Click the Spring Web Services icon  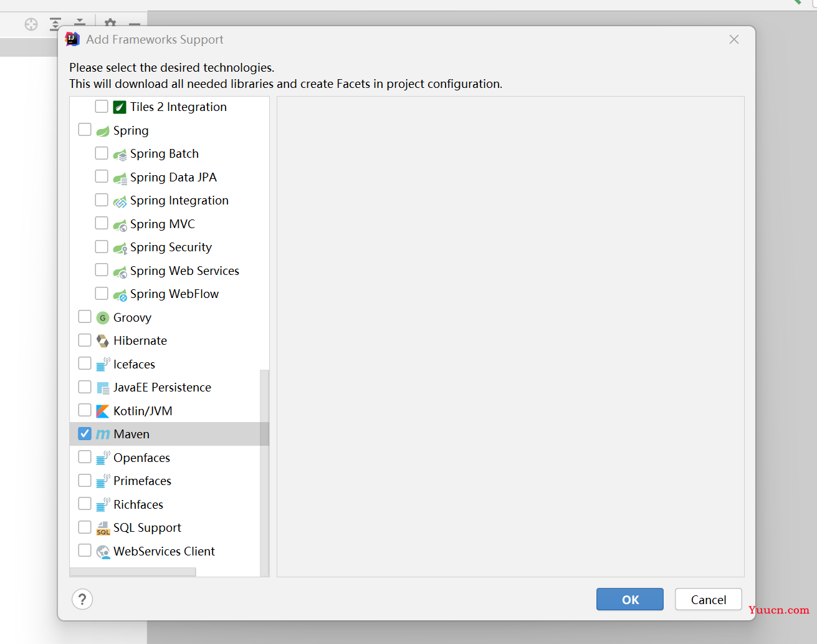click(120, 272)
